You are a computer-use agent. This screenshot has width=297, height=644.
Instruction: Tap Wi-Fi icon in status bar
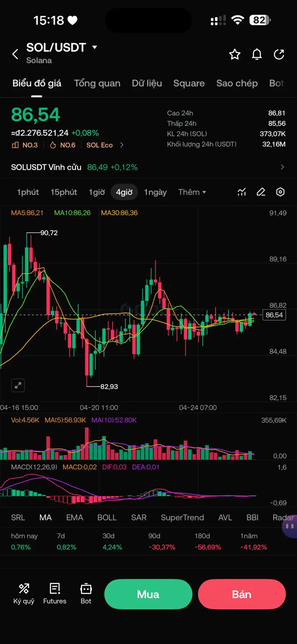tap(237, 20)
